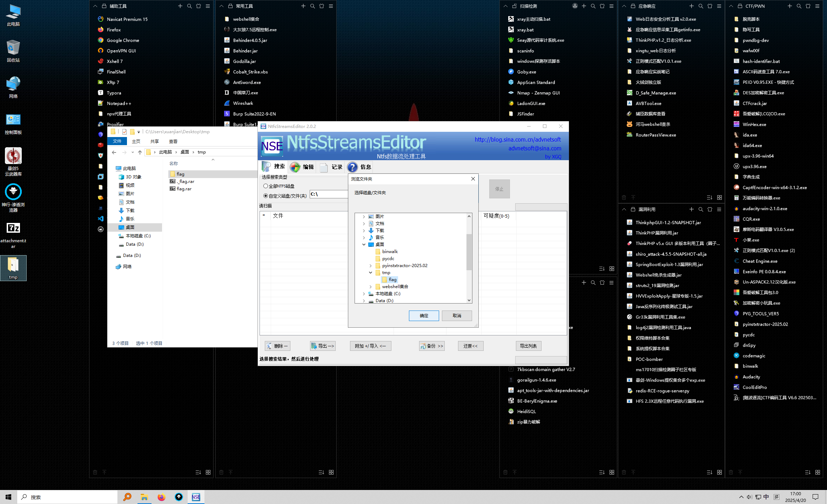Click the folder tree vertical scrollbar
827x504 pixels.
tap(469, 252)
